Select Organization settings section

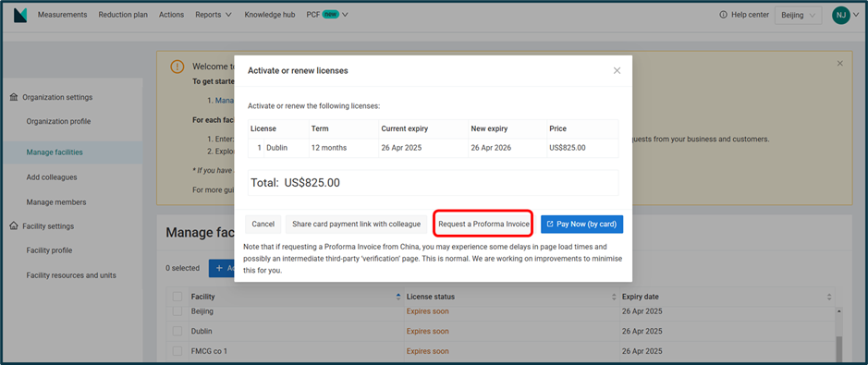coord(57,97)
